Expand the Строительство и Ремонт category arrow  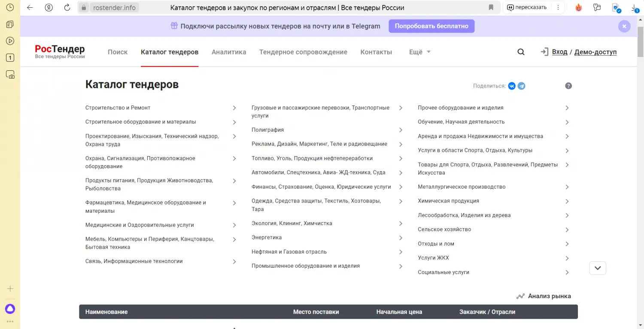[234, 108]
